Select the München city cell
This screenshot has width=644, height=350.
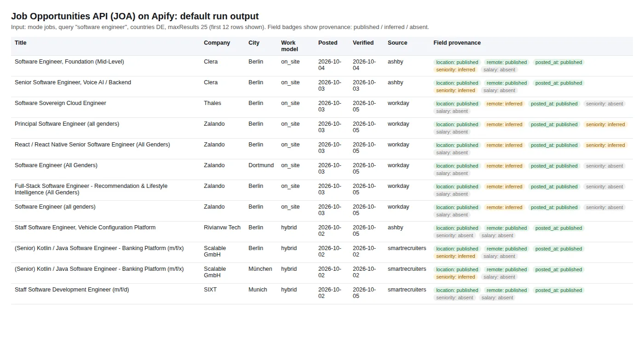coord(260,269)
